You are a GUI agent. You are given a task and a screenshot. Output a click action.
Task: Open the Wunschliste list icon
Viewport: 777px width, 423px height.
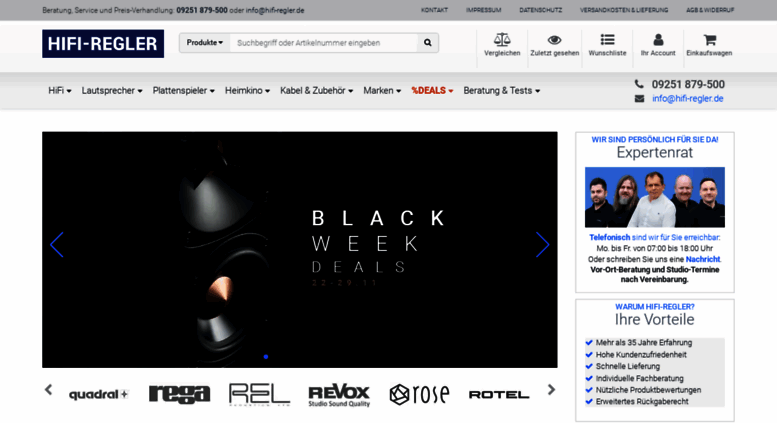tap(608, 40)
